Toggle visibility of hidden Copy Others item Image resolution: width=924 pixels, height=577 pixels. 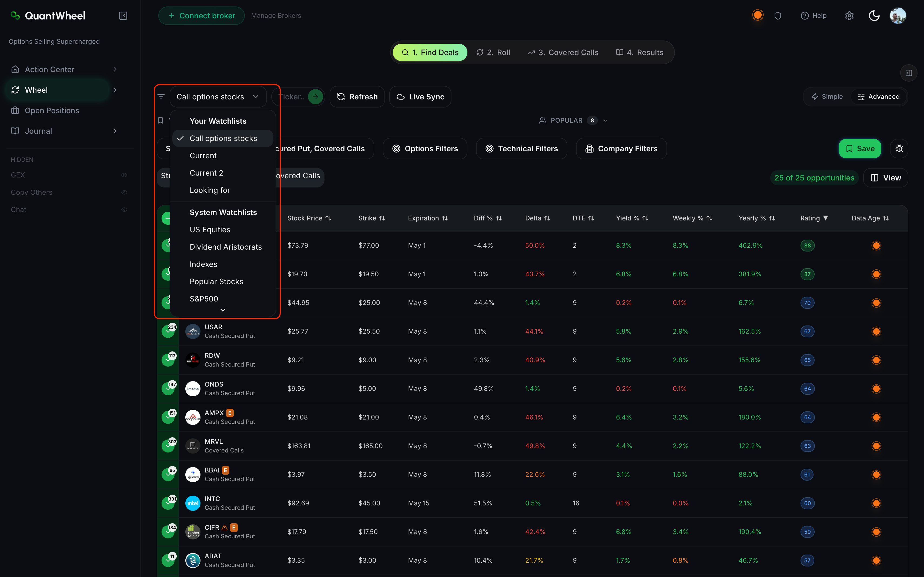124,192
